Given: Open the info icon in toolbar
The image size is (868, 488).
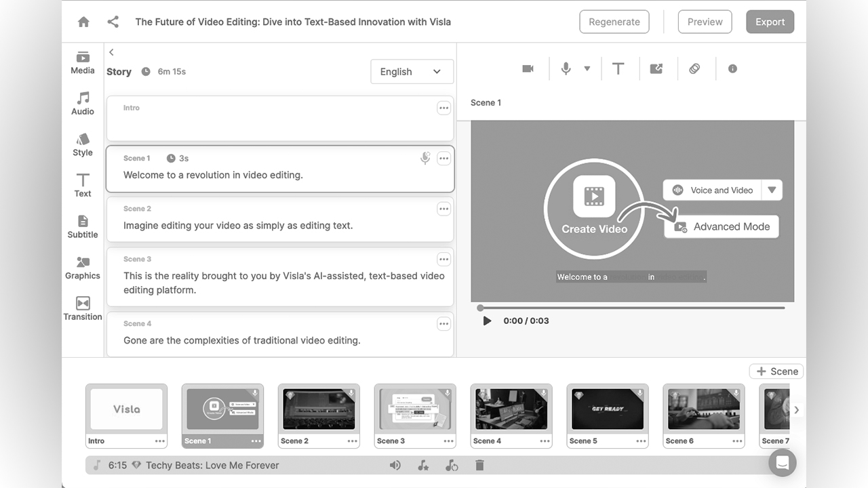Looking at the screenshot, I should coord(732,68).
